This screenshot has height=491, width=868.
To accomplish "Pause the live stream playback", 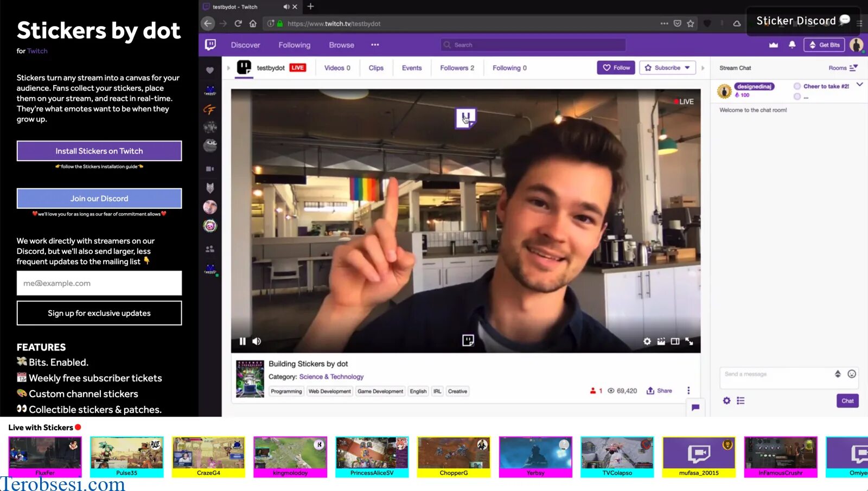I will pos(242,341).
